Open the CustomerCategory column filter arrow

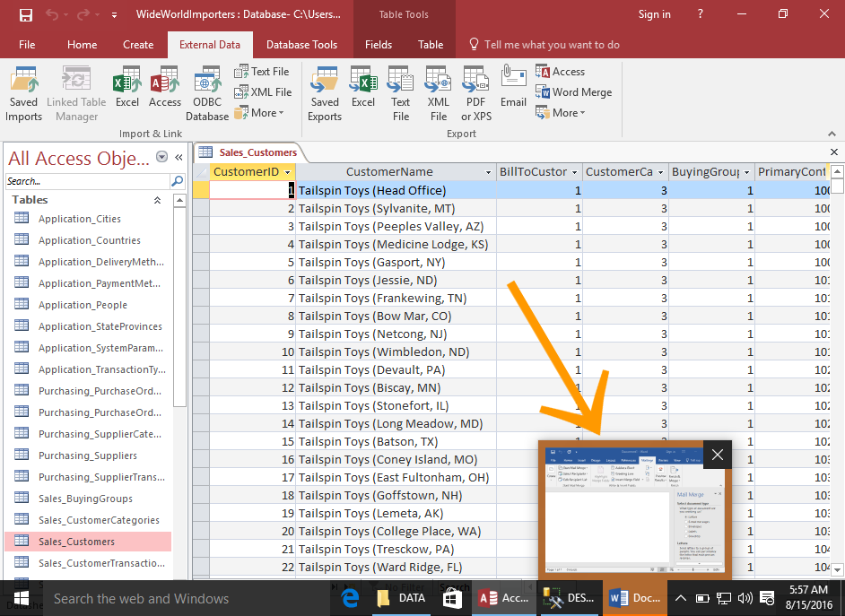pyautogui.click(x=661, y=172)
